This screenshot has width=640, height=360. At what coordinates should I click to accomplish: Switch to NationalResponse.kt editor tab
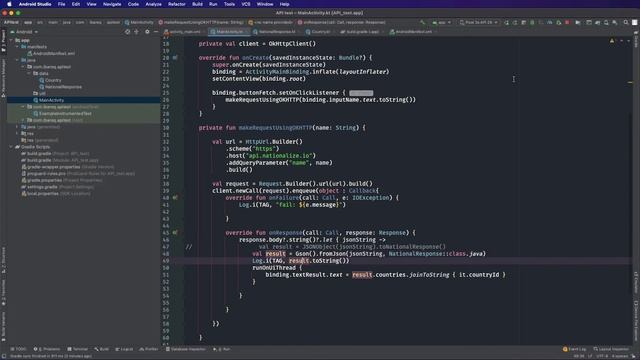click(x=276, y=31)
